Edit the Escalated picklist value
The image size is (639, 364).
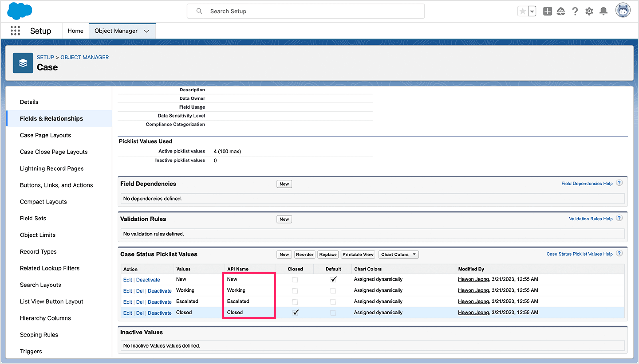coord(128,301)
